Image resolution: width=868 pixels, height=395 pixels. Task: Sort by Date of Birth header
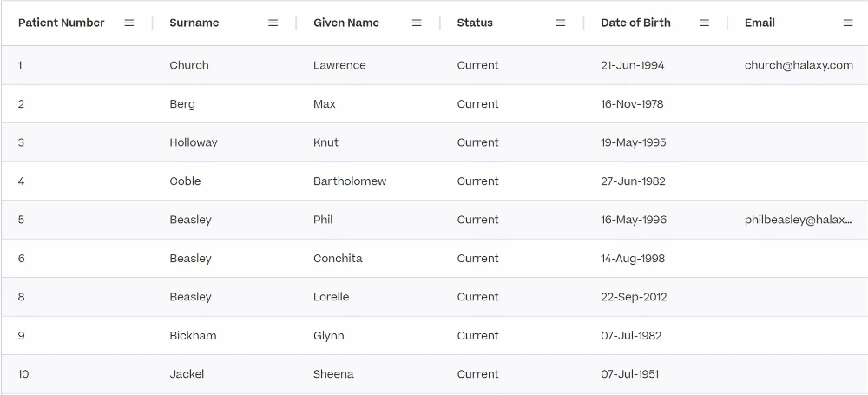635,23
